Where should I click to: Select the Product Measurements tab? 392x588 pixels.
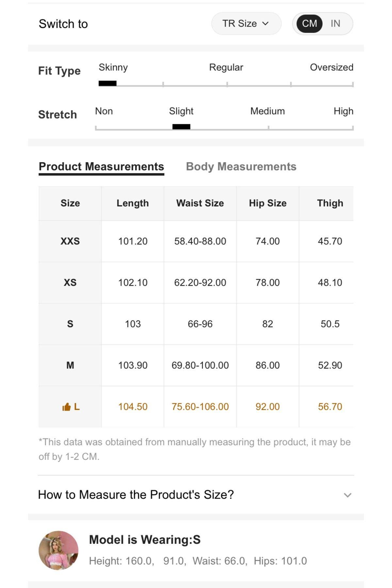tap(101, 167)
